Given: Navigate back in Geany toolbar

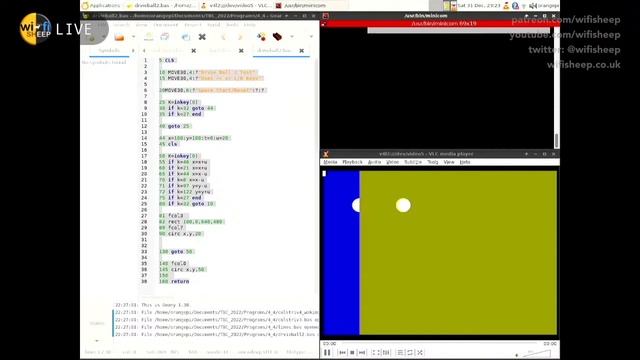Looking at the screenshot, I should point(223,37).
